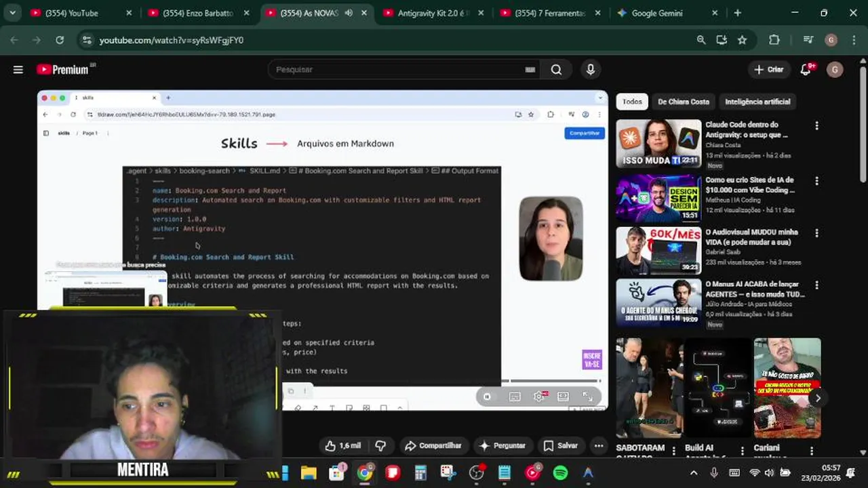Enter fullscreen mode in the player
The width and height of the screenshot is (868, 488).
coord(587,396)
